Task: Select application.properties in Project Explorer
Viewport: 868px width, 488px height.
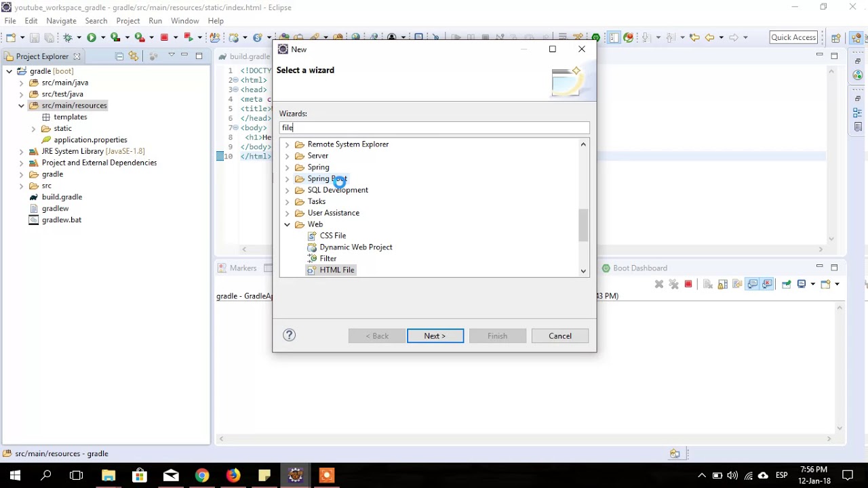Action: tap(84, 140)
